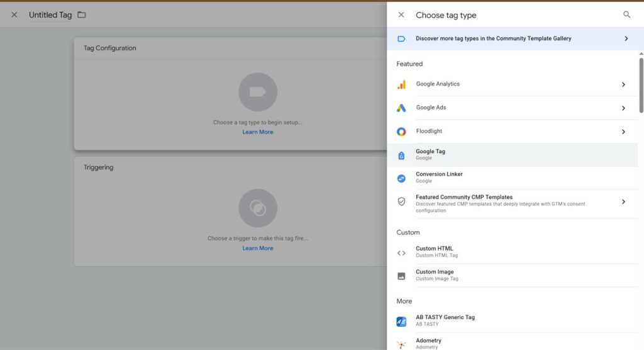Select Floodlight label text
The width and height of the screenshot is (644, 350).
tap(429, 131)
